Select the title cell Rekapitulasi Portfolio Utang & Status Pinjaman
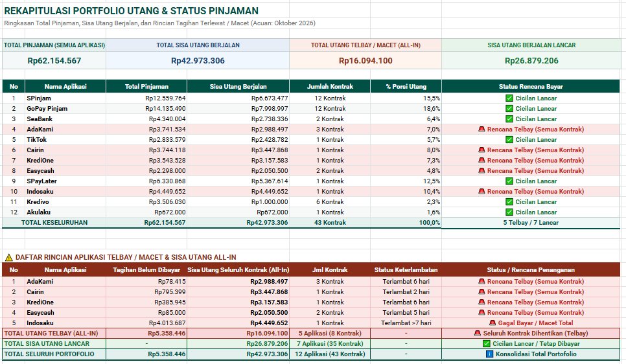Screen dimensions: 626x364 pyautogui.click(x=131, y=11)
